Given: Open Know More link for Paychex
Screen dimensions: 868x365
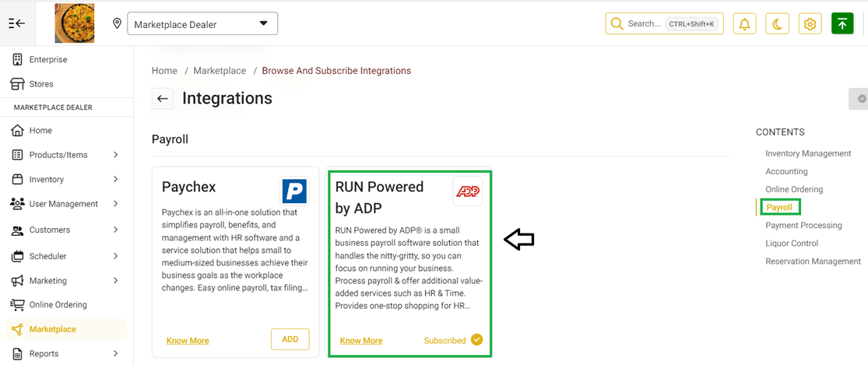Looking at the screenshot, I should pos(188,341).
